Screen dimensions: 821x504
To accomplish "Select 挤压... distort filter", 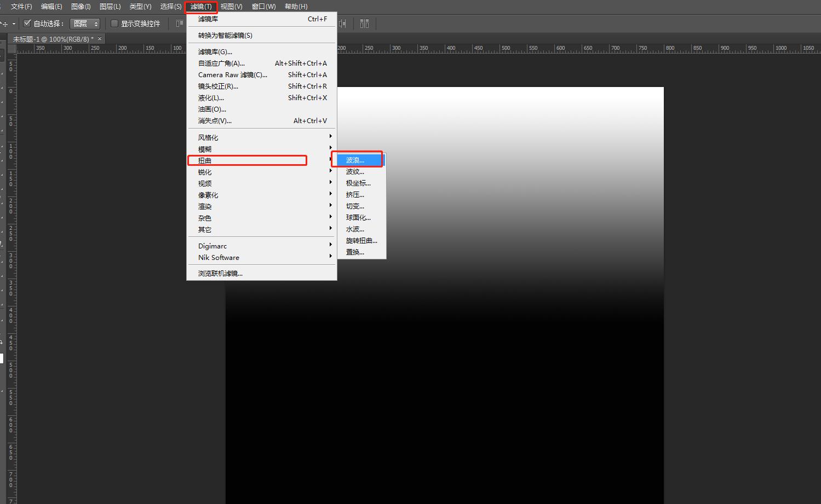I will coord(361,195).
